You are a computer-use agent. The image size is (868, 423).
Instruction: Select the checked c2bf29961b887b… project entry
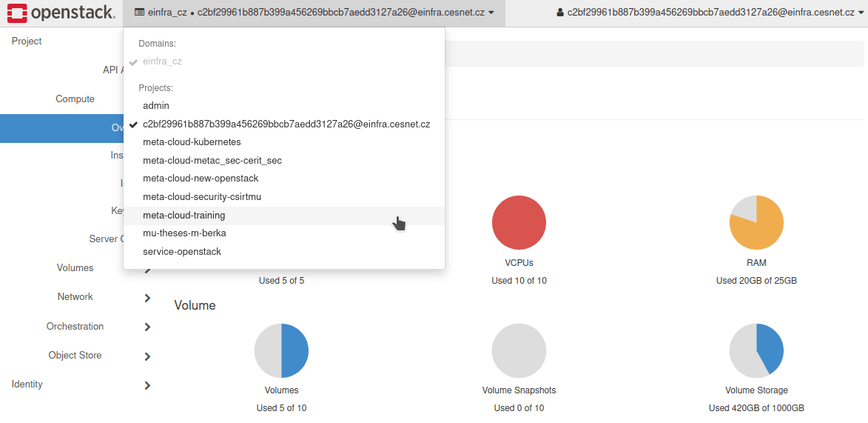pyautogui.click(x=286, y=124)
